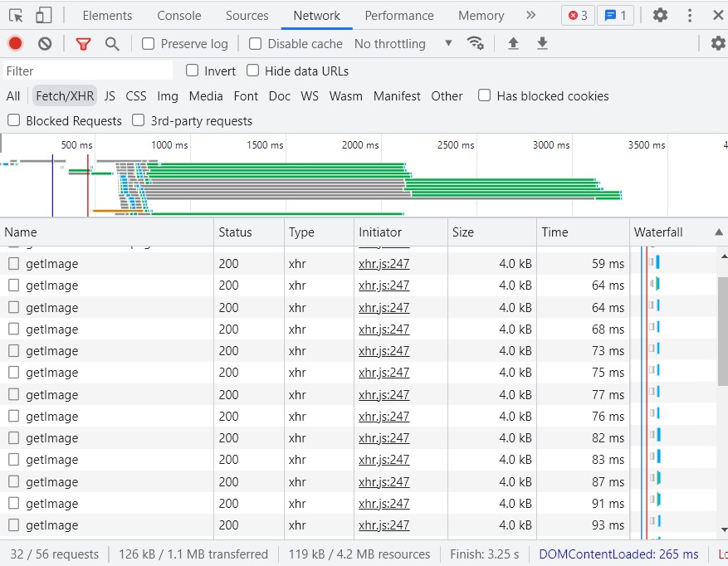
Task: Switch to the Memory tab
Action: [481, 16]
